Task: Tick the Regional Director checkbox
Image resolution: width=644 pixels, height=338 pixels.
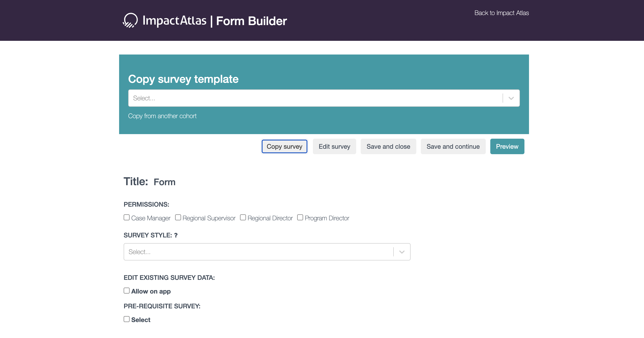Action: coord(243,217)
